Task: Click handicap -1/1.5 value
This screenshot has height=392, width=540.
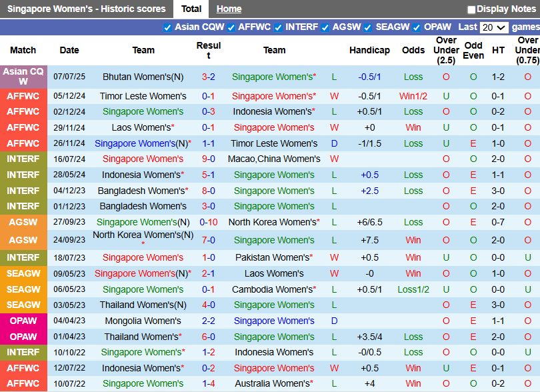Action: (x=369, y=143)
